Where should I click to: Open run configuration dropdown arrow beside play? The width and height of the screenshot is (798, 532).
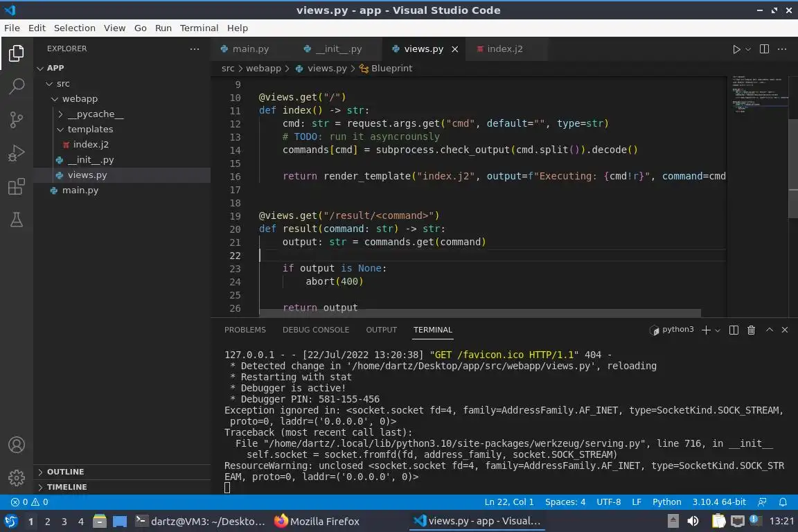[x=747, y=49]
